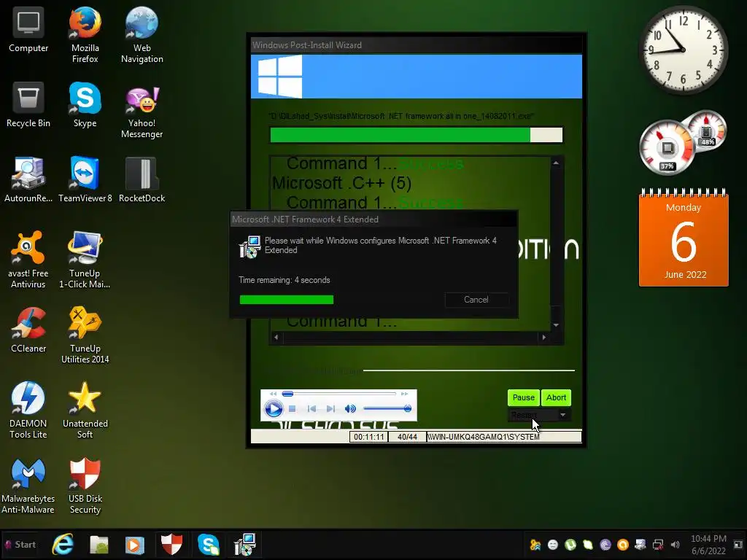Click the USB Disk Security taskbar shield

(x=171, y=544)
